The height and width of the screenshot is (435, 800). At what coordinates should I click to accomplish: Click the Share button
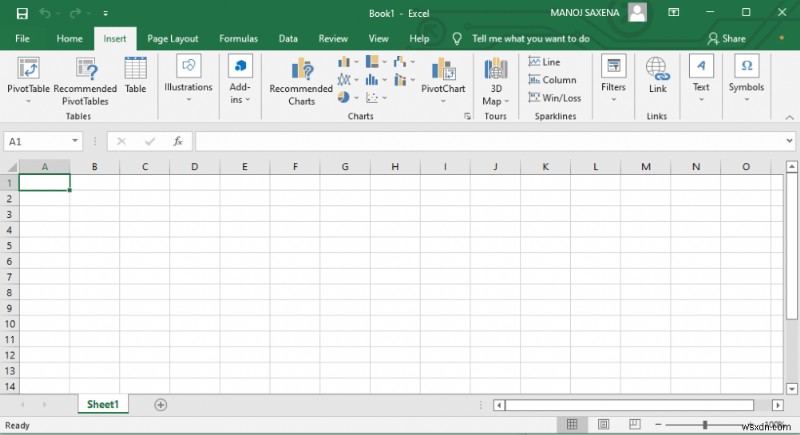pos(727,39)
